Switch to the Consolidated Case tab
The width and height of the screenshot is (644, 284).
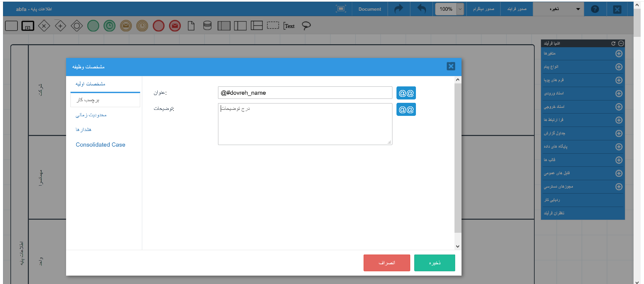pyautogui.click(x=100, y=145)
